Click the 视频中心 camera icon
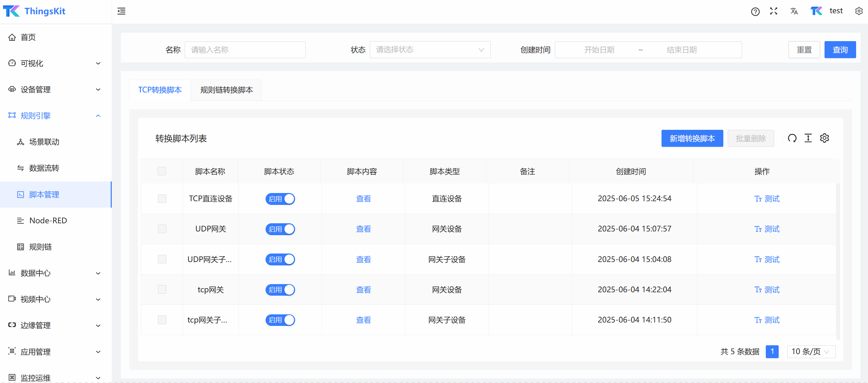 (12, 299)
